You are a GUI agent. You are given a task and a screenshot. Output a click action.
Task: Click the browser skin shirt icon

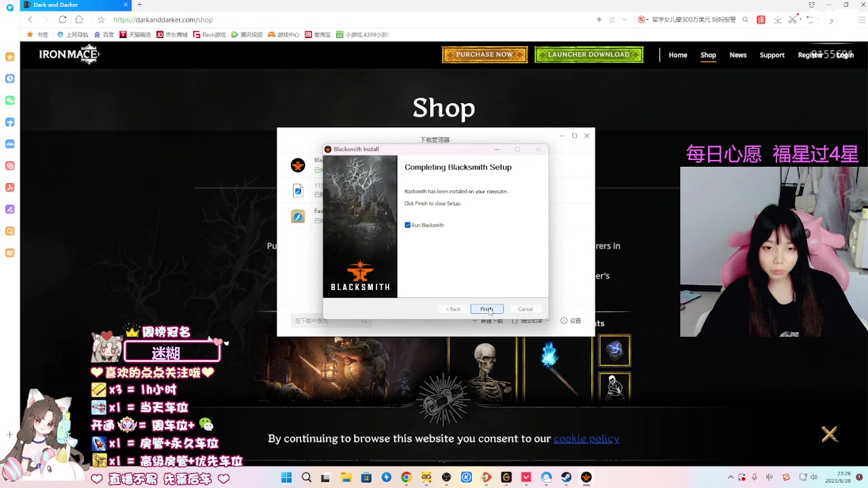point(812,5)
